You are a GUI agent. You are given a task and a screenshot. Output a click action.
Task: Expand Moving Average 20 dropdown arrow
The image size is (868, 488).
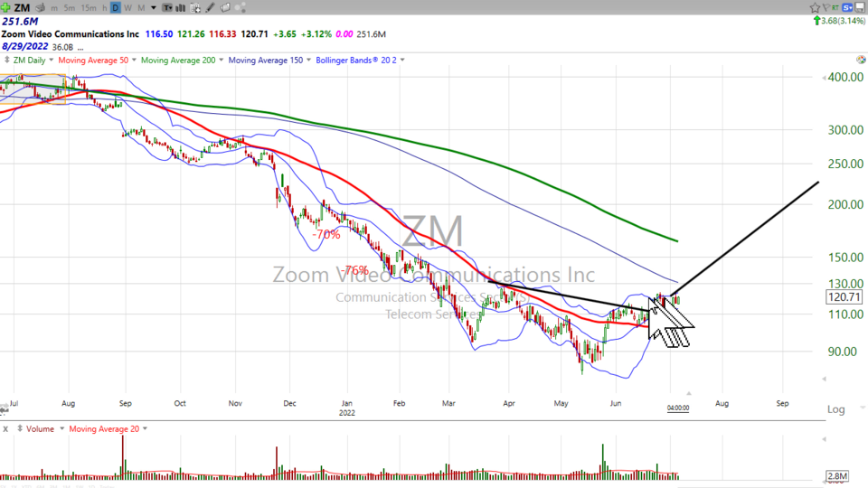coord(145,428)
